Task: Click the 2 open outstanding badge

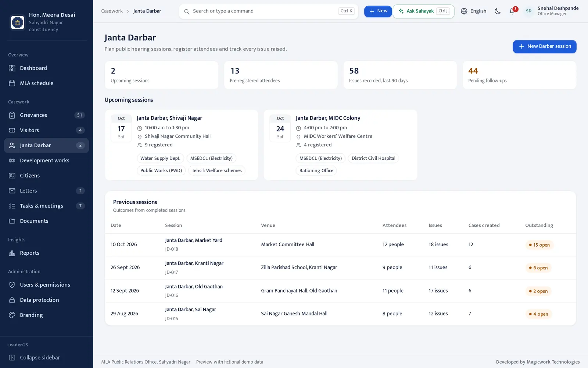Action: tap(538, 291)
